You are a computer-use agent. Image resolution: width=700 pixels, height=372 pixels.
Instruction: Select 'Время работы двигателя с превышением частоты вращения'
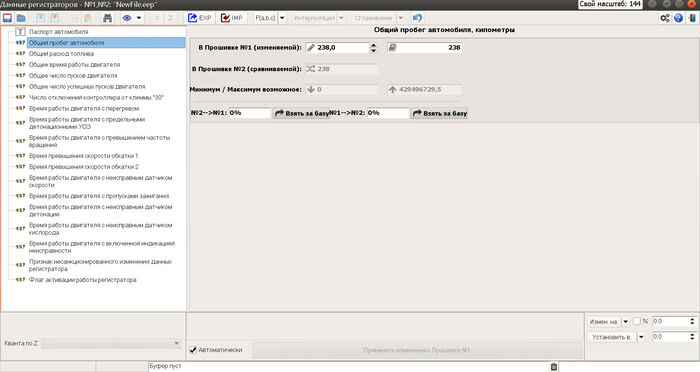[x=100, y=141]
